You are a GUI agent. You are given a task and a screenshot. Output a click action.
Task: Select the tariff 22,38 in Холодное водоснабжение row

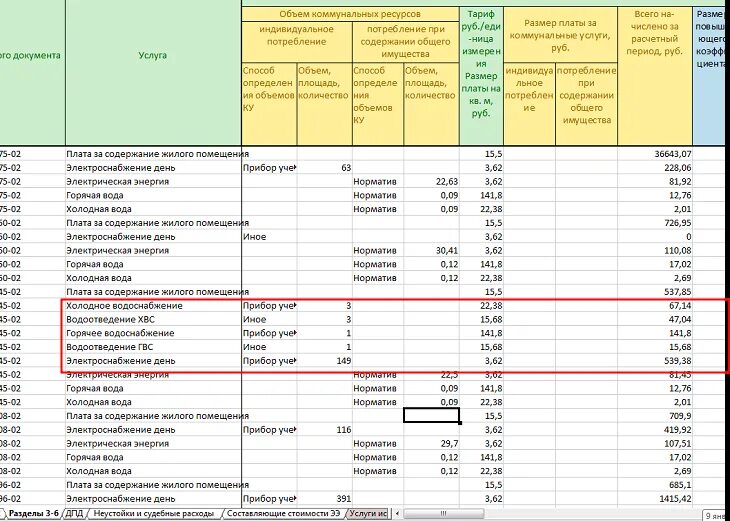tap(481, 305)
